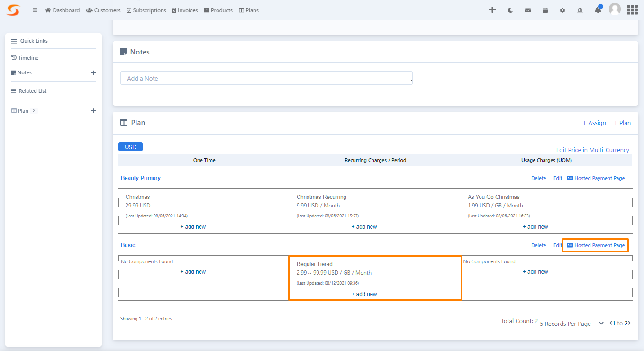Open the Hosted Payment Page for Basic plan
The image size is (644, 351).
coord(595,245)
